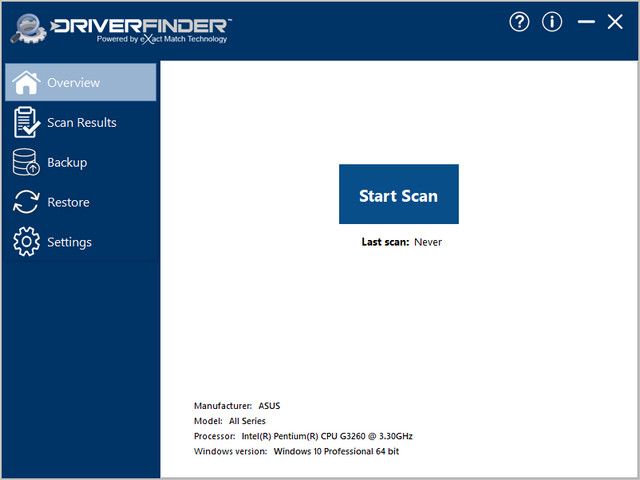Click the gear Settings icon
The height and width of the screenshot is (480, 640).
[26, 242]
